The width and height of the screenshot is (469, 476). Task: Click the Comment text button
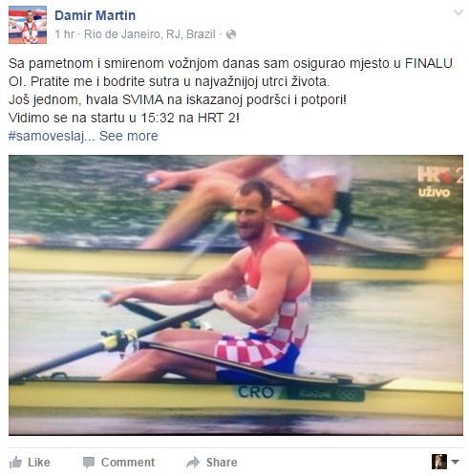click(128, 463)
